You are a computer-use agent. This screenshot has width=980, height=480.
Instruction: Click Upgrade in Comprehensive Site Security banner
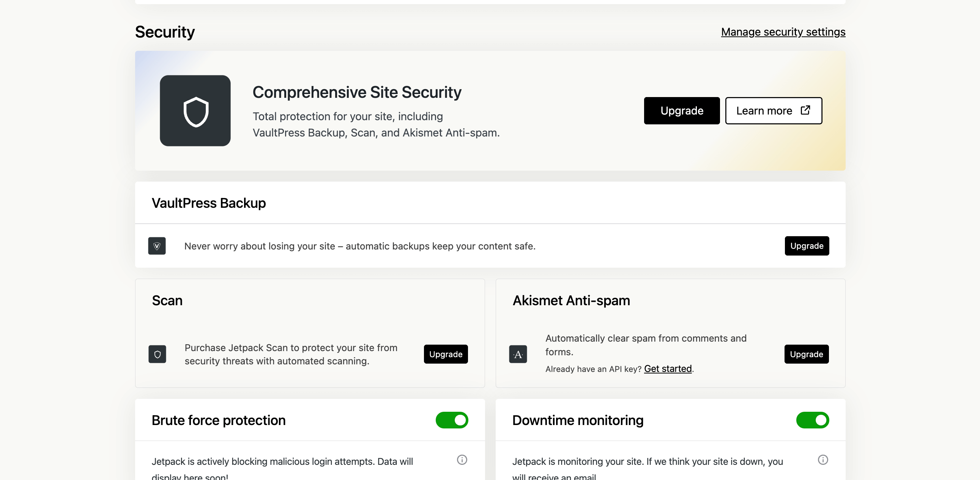tap(681, 111)
